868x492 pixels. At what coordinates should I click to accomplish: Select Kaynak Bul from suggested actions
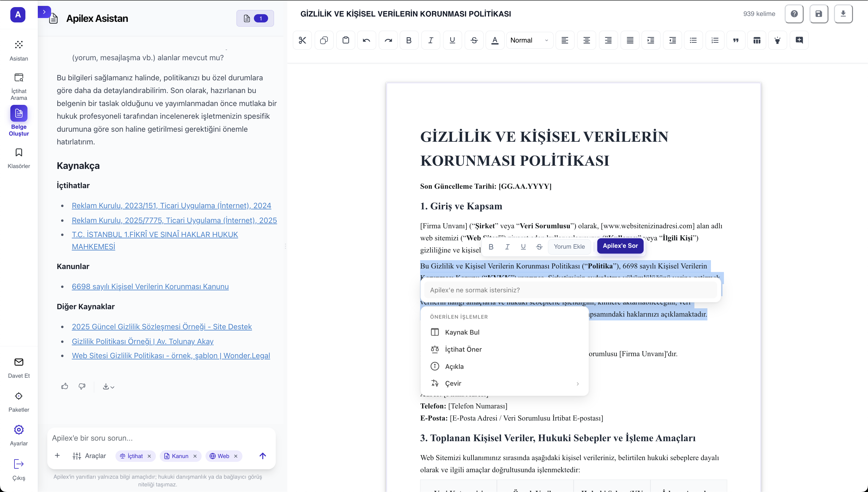(x=462, y=332)
